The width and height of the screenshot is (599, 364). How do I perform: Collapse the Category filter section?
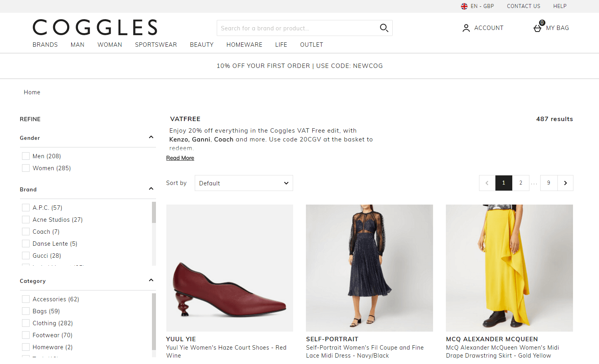(151, 280)
